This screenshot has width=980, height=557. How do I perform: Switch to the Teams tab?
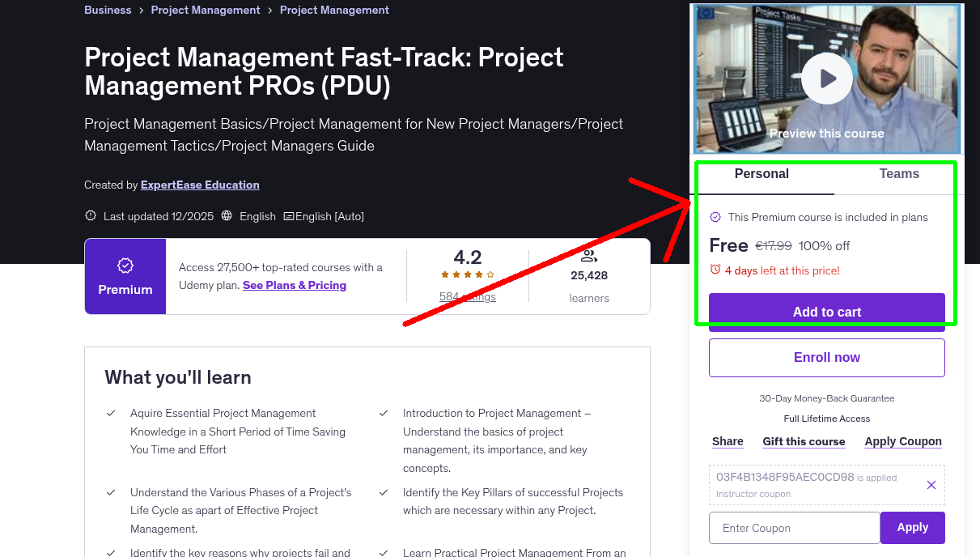[x=898, y=173]
